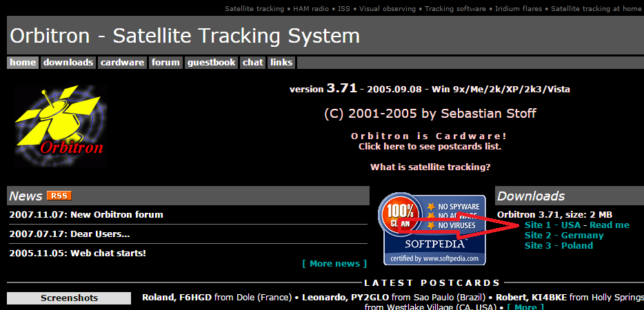This screenshot has height=310, width=644.
Task: Switch to the forum tab
Action: (x=165, y=63)
